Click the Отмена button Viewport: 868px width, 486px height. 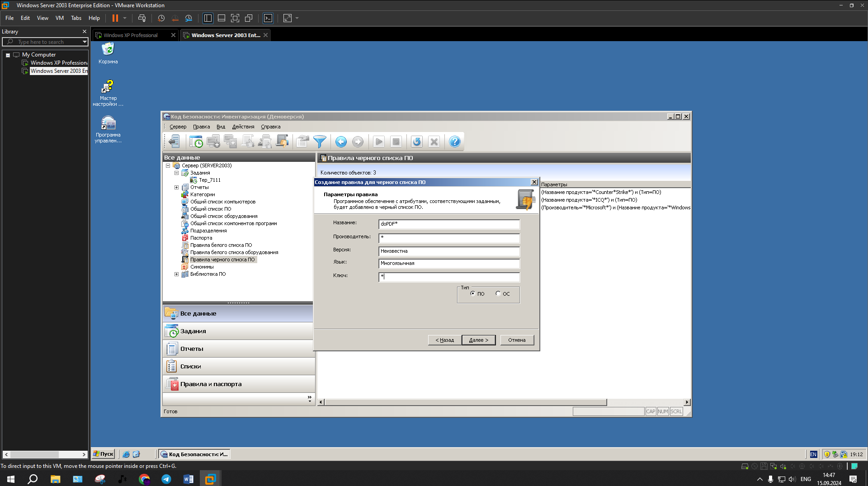[517, 340]
